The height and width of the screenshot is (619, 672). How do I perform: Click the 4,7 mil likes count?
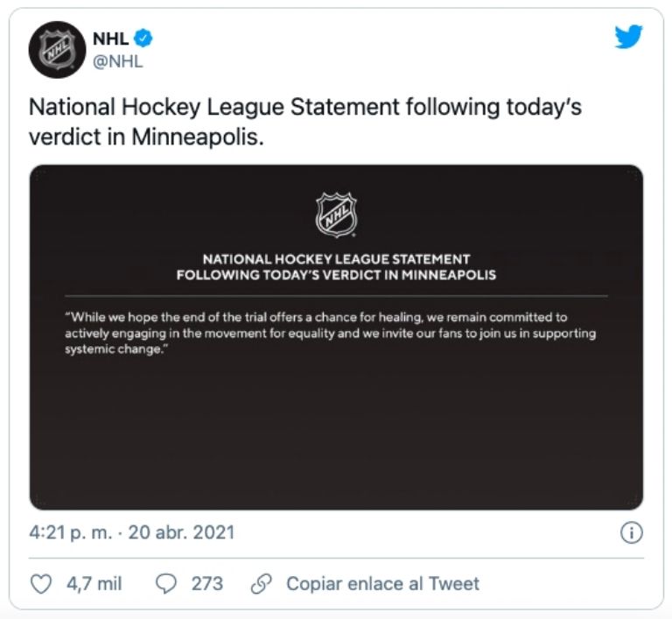click(94, 583)
